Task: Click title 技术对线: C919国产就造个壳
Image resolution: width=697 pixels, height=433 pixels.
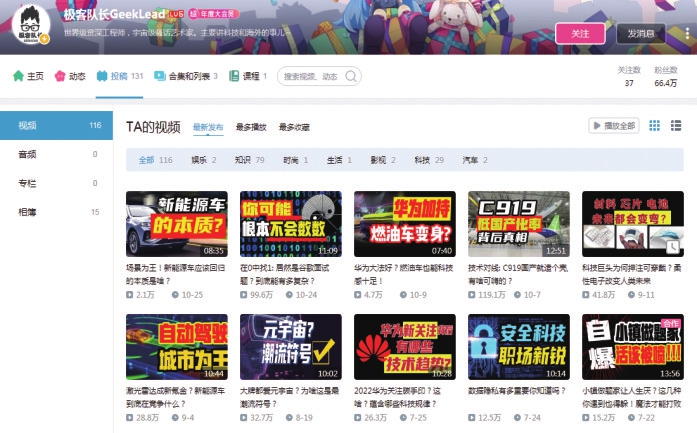Action: click(518, 274)
